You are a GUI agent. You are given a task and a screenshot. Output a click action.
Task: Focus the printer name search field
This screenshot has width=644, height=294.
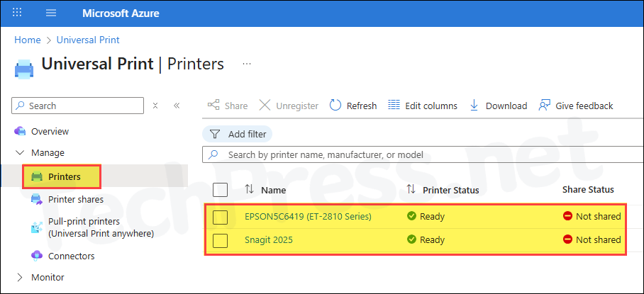click(x=423, y=155)
